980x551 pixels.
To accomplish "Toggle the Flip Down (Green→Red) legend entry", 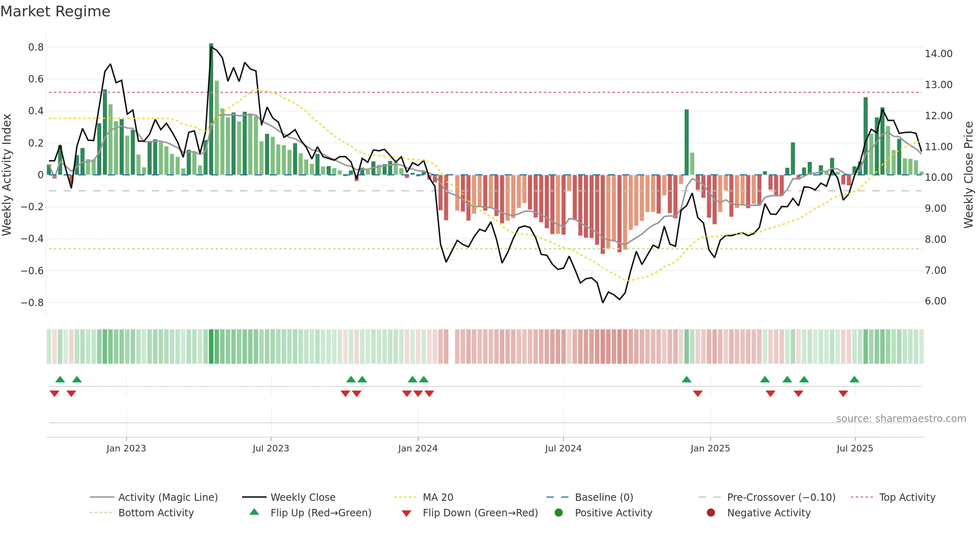I will click(x=470, y=513).
